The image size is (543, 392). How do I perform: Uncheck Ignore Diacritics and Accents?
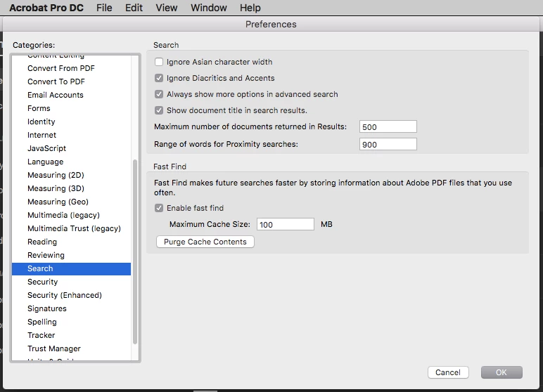(159, 78)
